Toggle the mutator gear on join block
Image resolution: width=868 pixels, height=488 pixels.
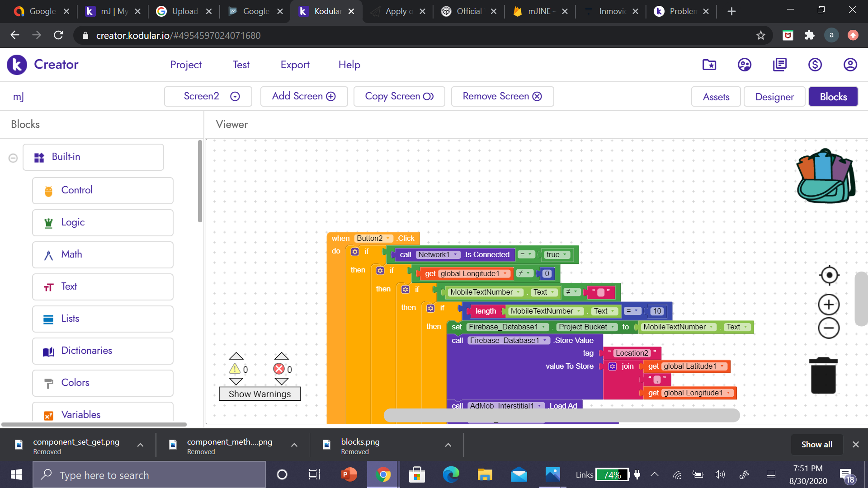coord(613,366)
